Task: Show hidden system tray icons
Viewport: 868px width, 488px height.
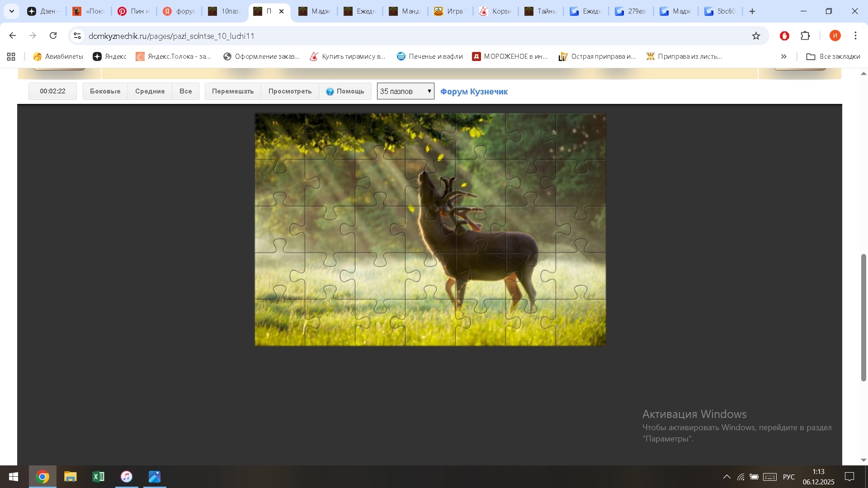Action: (726, 477)
